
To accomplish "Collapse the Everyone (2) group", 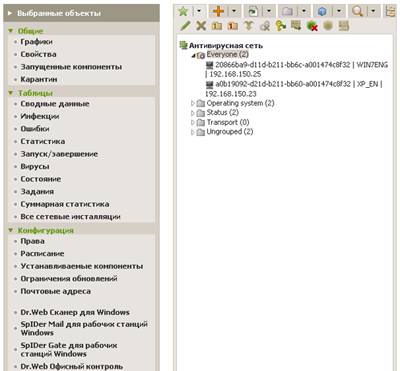I will point(193,56).
